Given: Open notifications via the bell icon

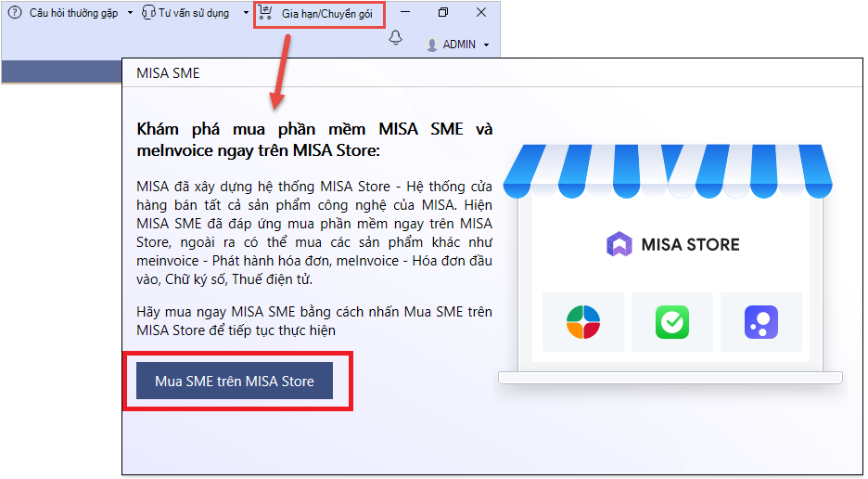Looking at the screenshot, I should click(396, 37).
